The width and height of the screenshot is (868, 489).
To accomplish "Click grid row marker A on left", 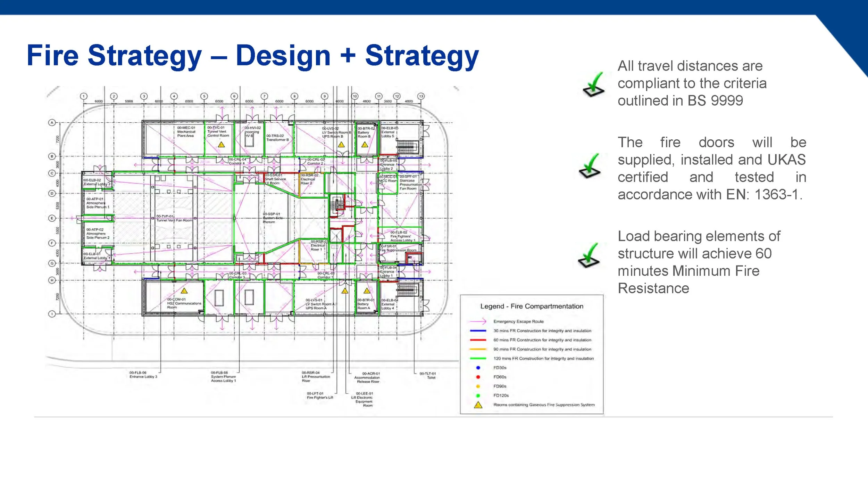I will tap(52, 122).
